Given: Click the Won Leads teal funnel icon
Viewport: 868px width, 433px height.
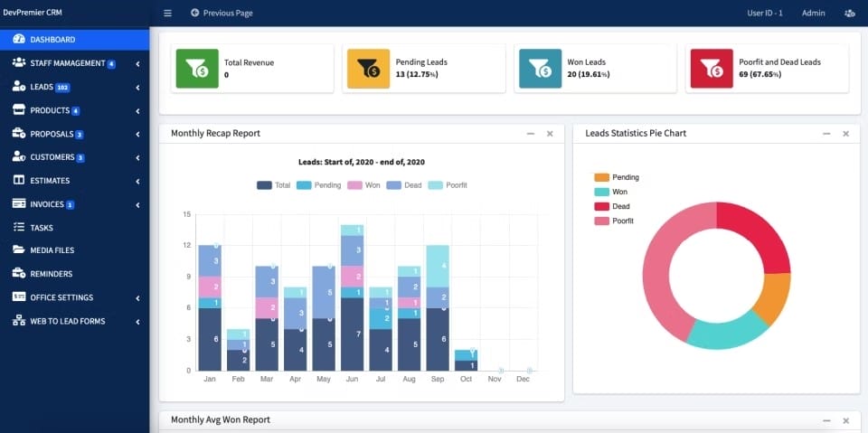Looking at the screenshot, I should click(x=540, y=68).
